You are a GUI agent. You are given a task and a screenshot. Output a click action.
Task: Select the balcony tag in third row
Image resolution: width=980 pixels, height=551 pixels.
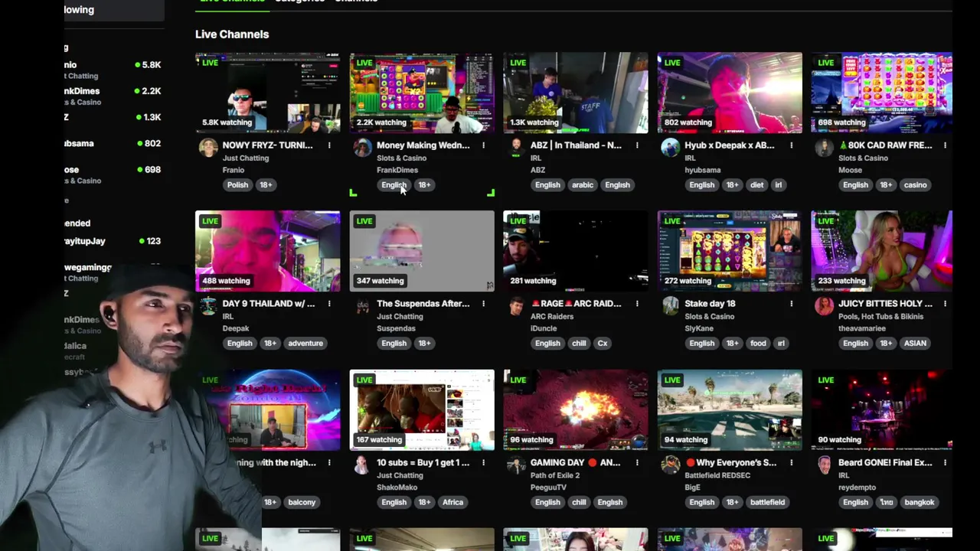tap(302, 502)
